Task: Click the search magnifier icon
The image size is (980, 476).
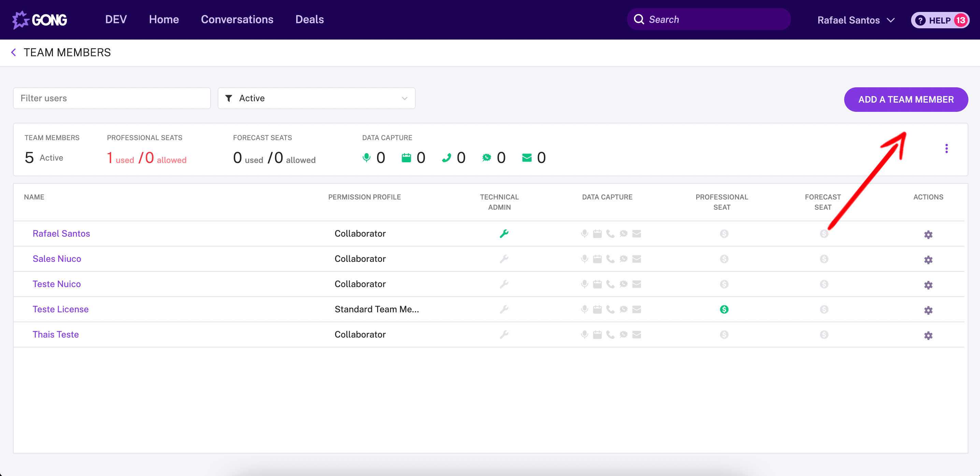Action: 639,20
